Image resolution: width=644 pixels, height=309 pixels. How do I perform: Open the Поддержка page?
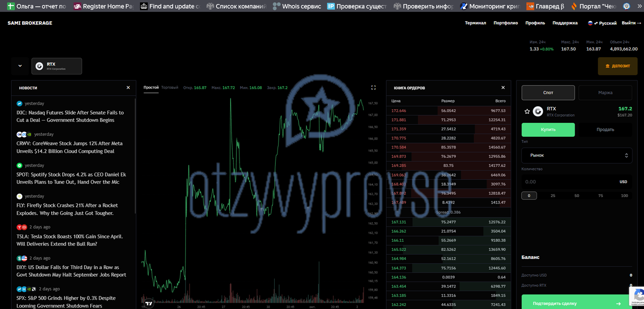565,23
